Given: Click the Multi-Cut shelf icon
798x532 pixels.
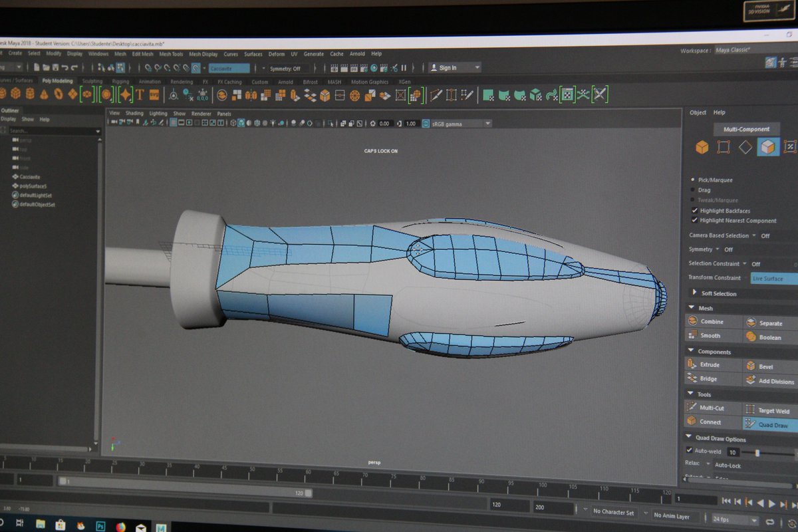Looking at the screenshot, I should coord(436,95).
